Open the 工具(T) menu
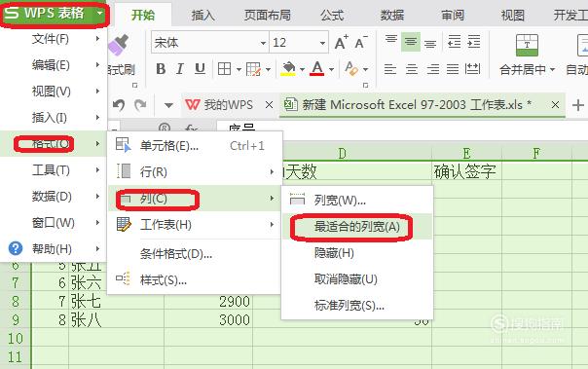This screenshot has height=369, width=588. pos(54,170)
